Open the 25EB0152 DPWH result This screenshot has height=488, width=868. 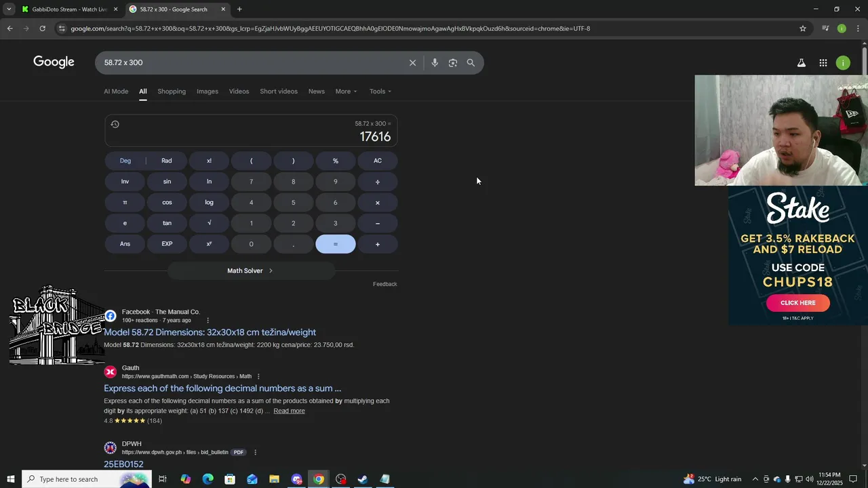point(123,464)
